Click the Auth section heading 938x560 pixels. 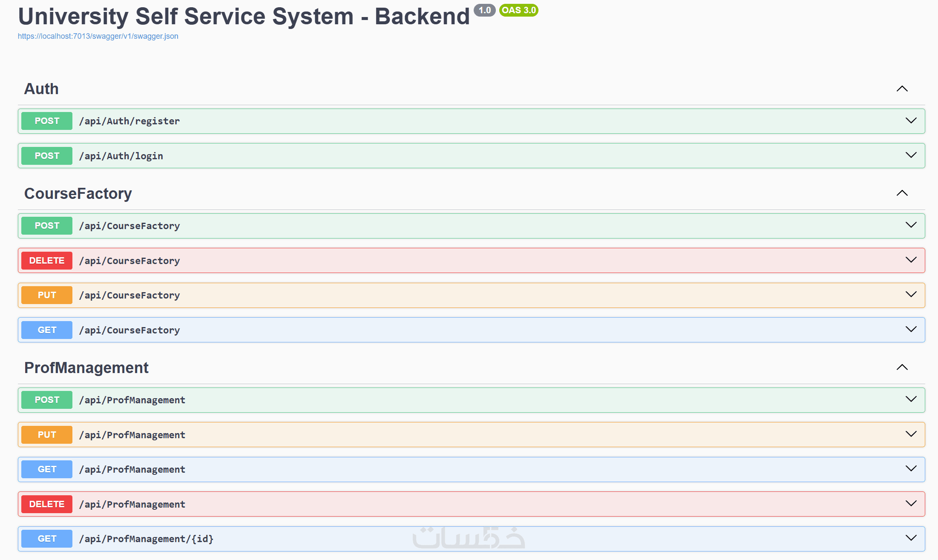[x=41, y=89]
